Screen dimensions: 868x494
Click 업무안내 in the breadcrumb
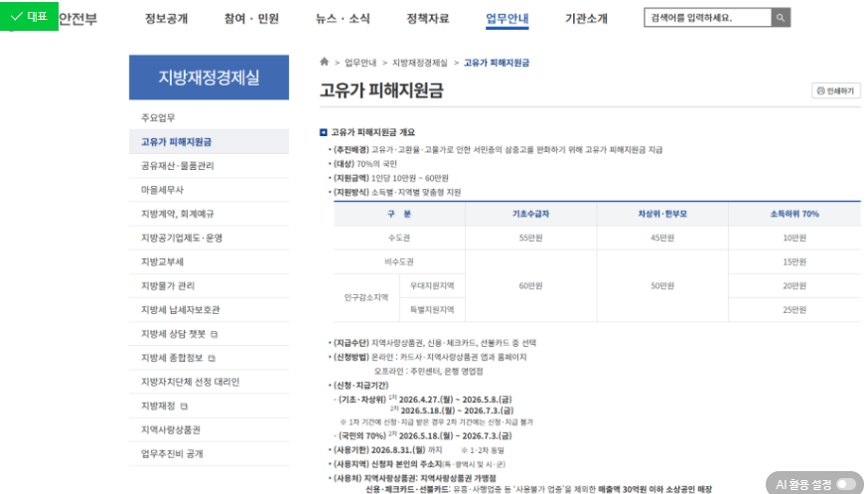pyautogui.click(x=361, y=63)
